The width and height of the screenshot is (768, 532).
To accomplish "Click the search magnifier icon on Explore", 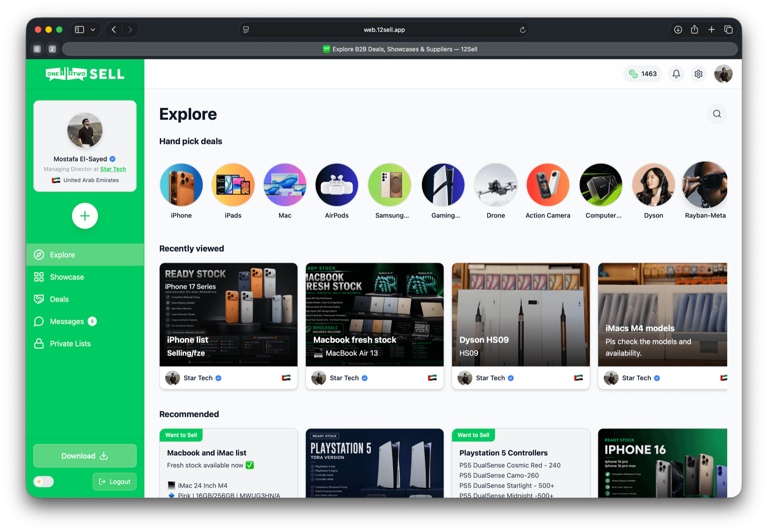I will (x=717, y=114).
